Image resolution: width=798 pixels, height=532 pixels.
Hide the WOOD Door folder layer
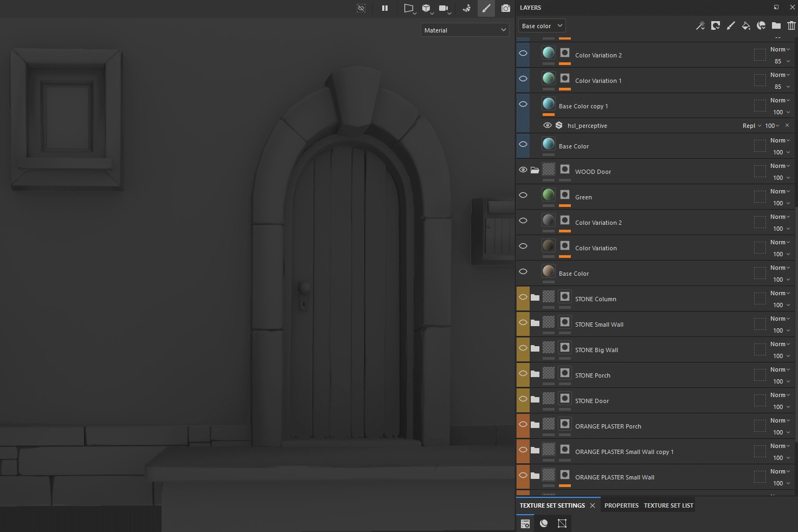523,170
